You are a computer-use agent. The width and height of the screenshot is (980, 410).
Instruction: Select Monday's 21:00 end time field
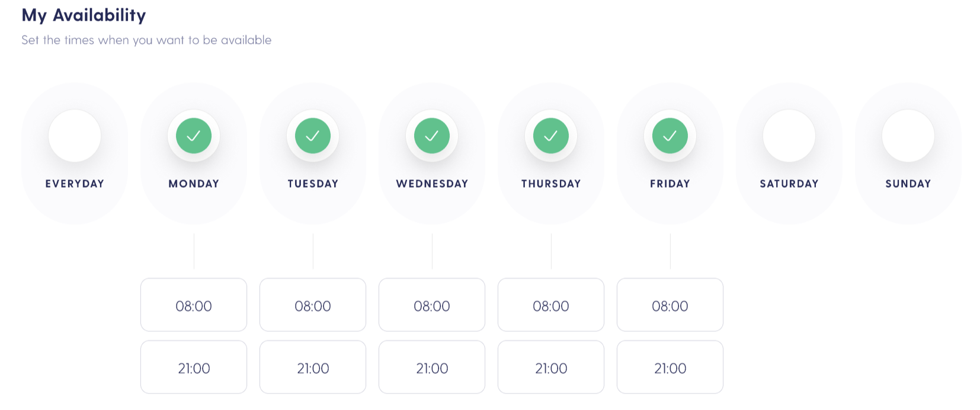click(x=194, y=367)
